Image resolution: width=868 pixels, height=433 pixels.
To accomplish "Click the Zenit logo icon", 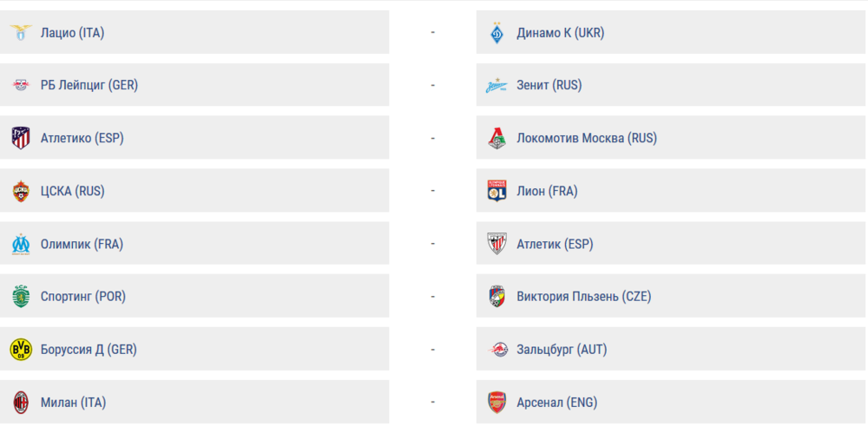I will pos(496,85).
